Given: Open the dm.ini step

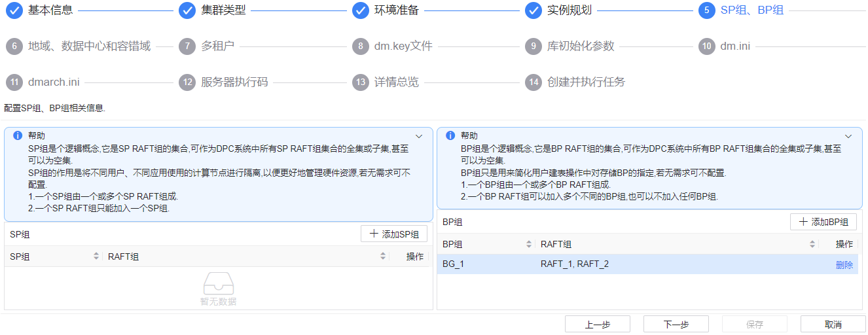Looking at the screenshot, I should tap(735, 46).
